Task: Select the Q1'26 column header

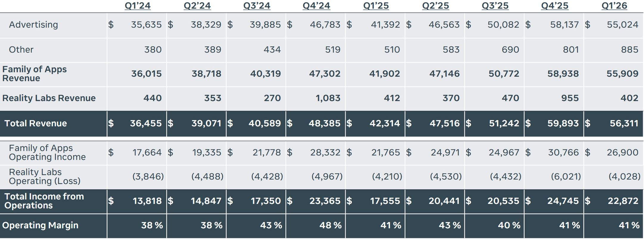Action: pos(614,6)
